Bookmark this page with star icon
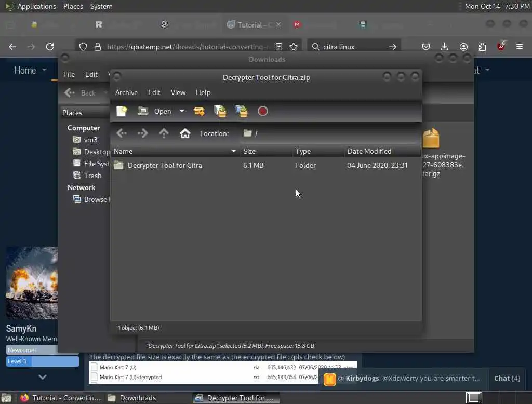The height and width of the screenshot is (404, 532). [x=294, y=47]
